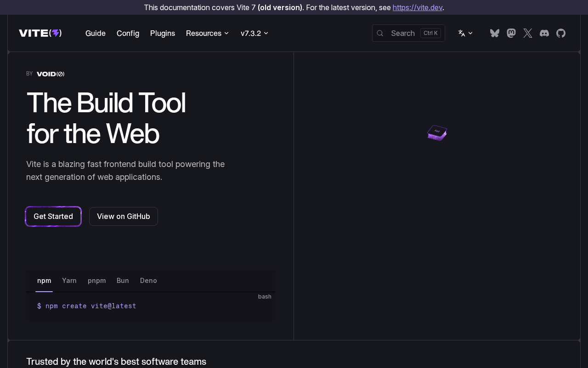Open the language translation selector
588x368 pixels.
click(x=465, y=33)
